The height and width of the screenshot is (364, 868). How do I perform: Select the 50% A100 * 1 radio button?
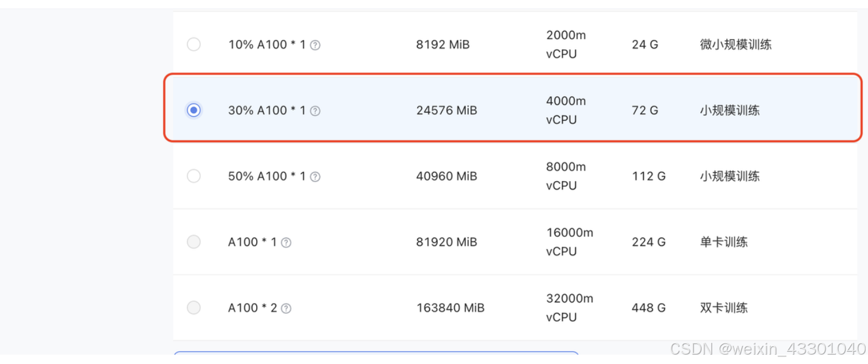pyautogui.click(x=194, y=176)
